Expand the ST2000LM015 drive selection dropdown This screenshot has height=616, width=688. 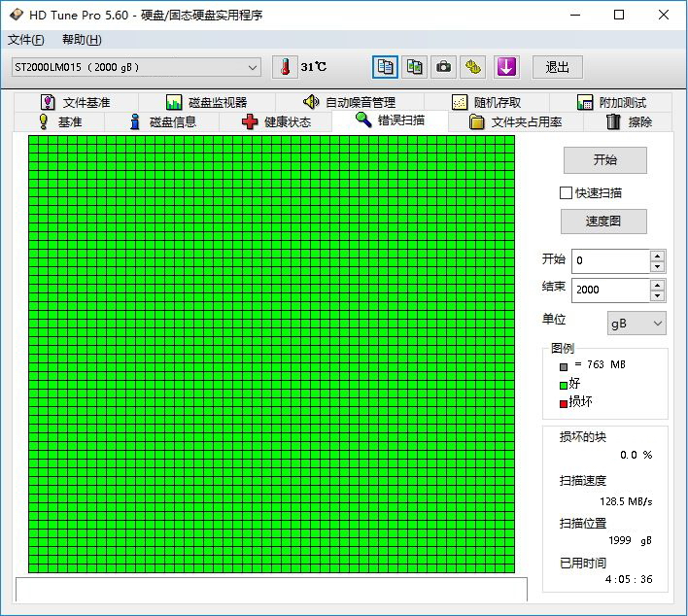253,67
